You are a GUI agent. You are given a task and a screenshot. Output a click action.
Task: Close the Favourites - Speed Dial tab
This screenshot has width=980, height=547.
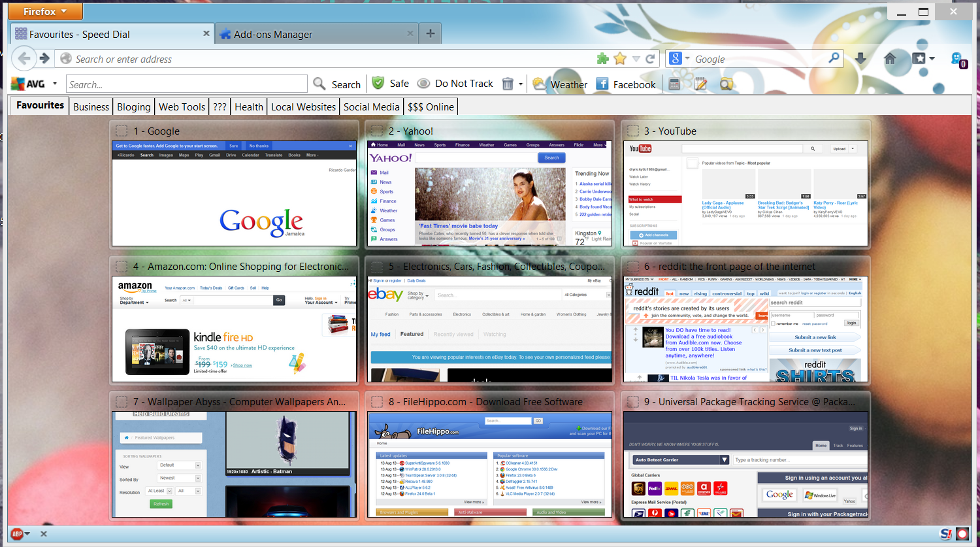click(206, 33)
